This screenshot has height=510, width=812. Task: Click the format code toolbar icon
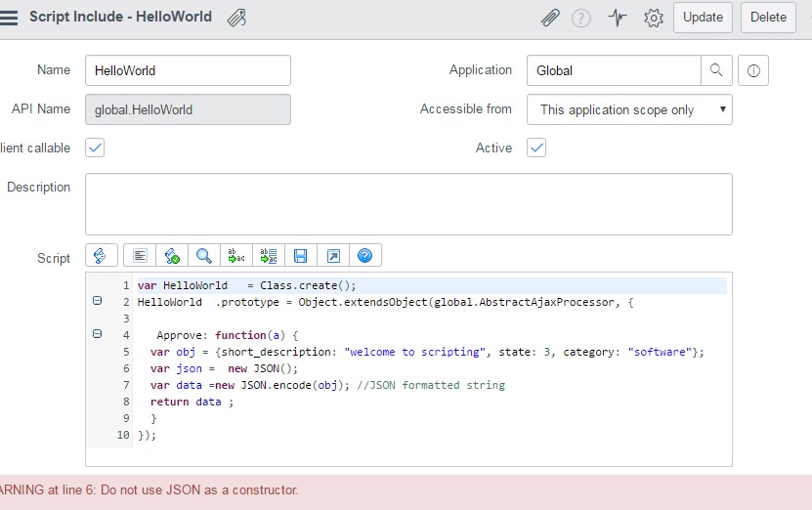point(140,255)
